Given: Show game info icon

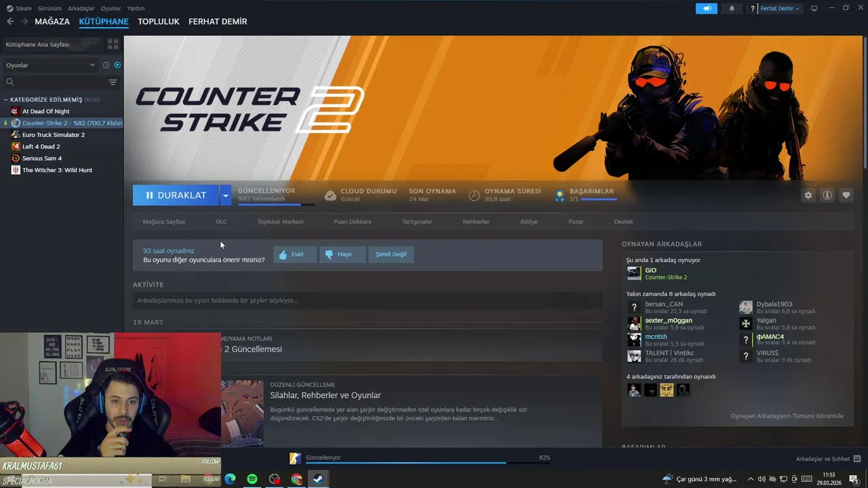Looking at the screenshot, I should 827,195.
